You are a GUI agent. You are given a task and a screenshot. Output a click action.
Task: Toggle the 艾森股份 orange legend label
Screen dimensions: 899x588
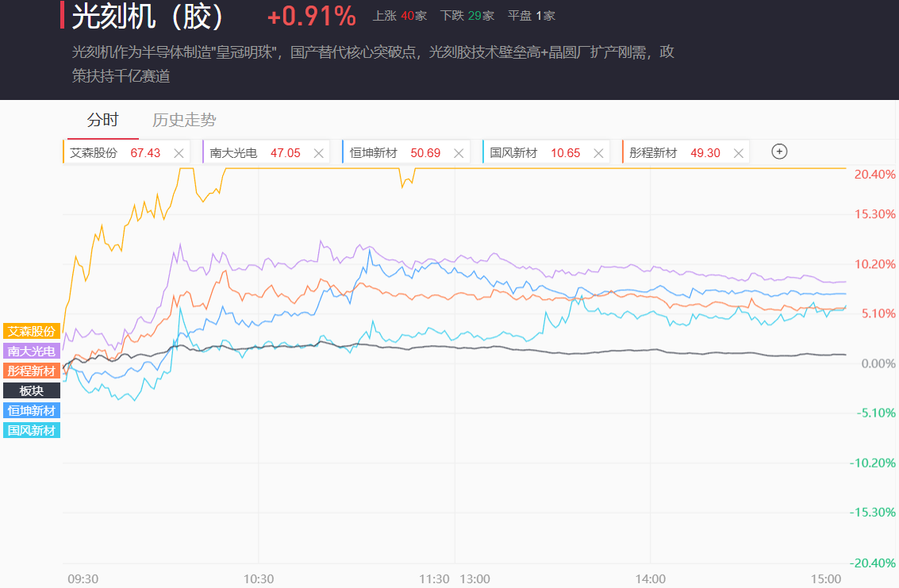[x=32, y=331]
